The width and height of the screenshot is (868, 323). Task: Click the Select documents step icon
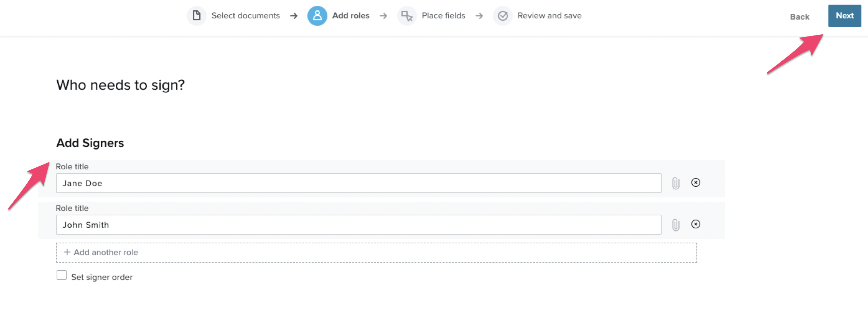pos(197,16)
